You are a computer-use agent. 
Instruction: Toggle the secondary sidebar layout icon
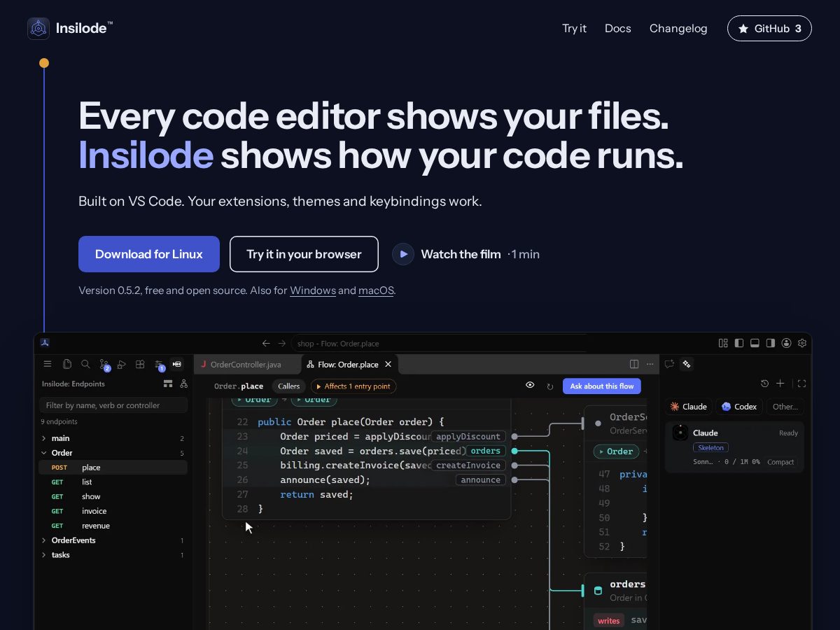(771, 343)
